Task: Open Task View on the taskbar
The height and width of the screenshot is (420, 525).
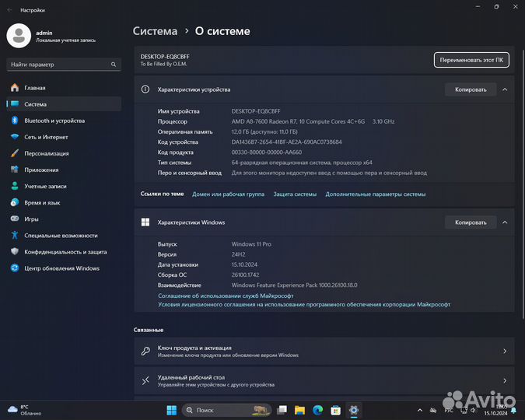Action: pos(282,410)
